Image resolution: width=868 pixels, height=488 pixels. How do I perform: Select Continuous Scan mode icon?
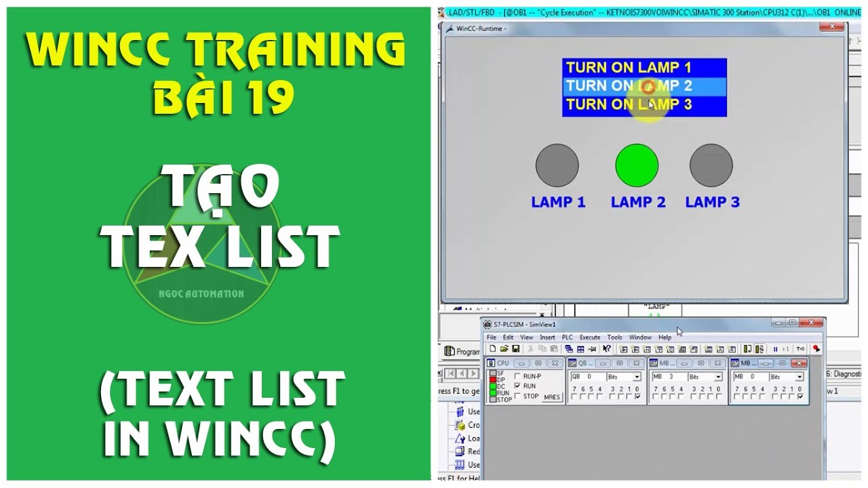[759, 348]
